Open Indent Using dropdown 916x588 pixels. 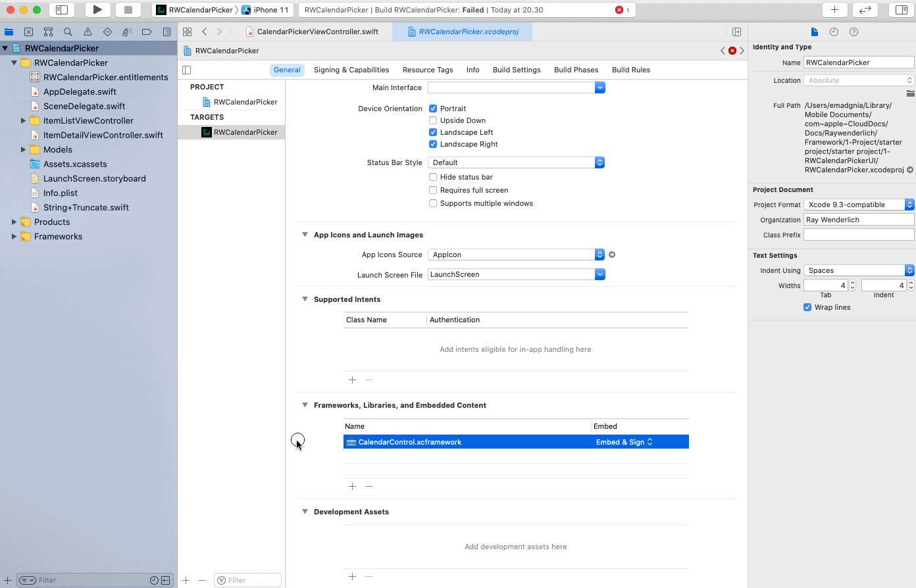[859, 270]
